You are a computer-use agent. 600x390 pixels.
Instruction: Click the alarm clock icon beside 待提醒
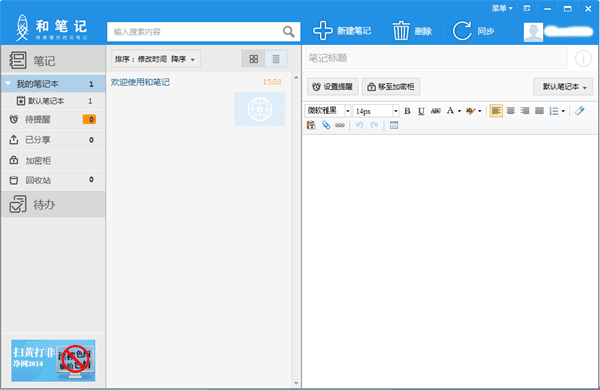14,119
